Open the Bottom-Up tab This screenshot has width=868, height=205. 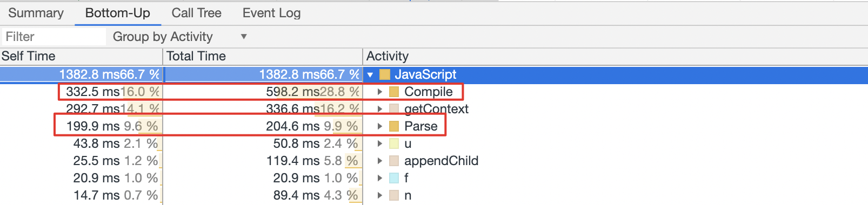pyautogui.click(x=118, y=13)
